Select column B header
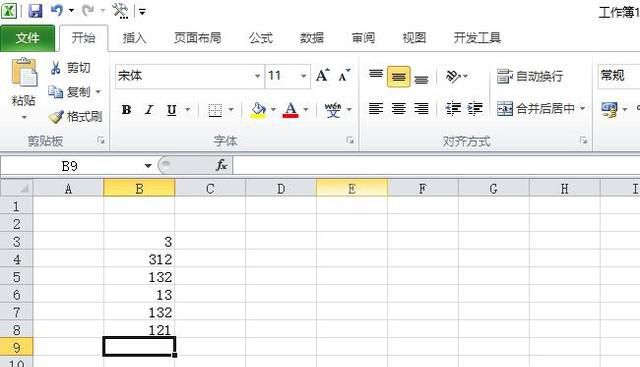Viewport: 640px width, 367px height. 139,188
